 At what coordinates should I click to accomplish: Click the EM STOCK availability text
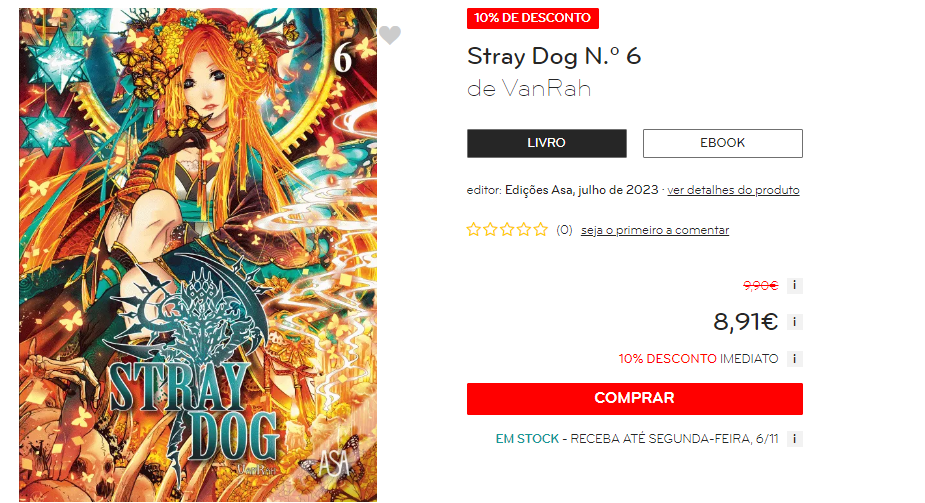click(x=527, y=439)
